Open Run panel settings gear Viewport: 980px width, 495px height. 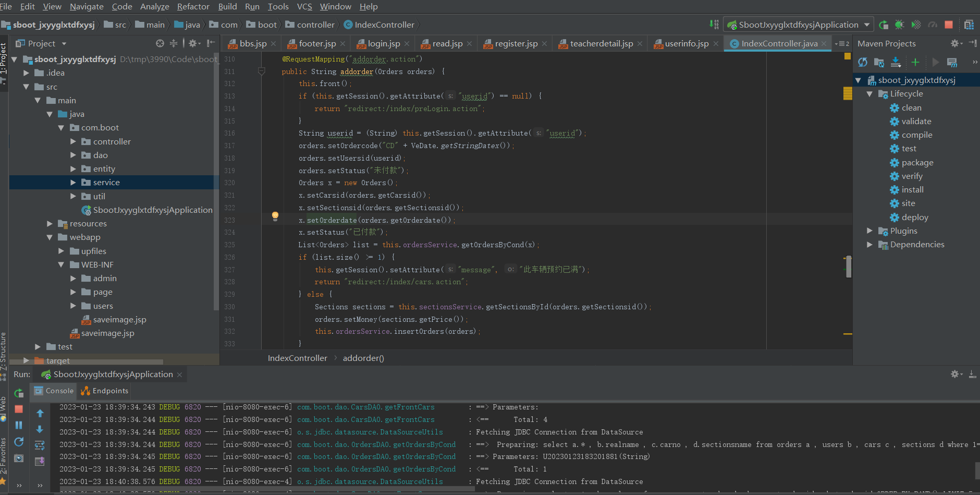[x=957, y=374]
